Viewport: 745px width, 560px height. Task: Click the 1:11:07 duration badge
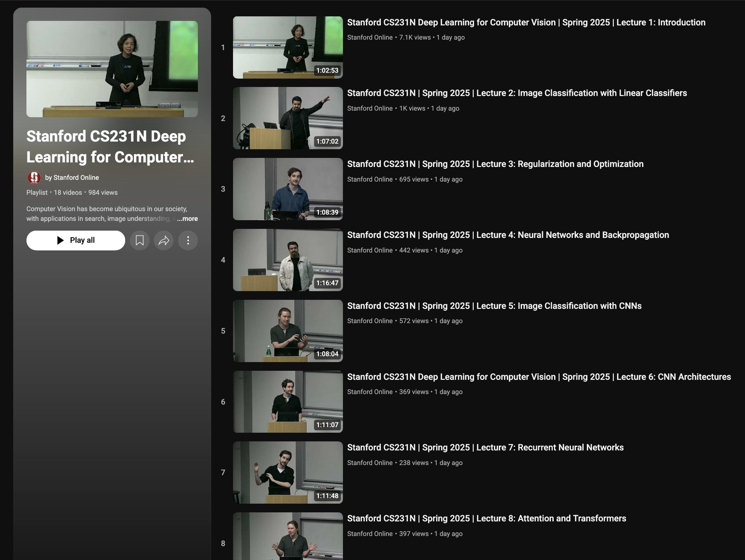pyautogui.click(x=327, y=425)
